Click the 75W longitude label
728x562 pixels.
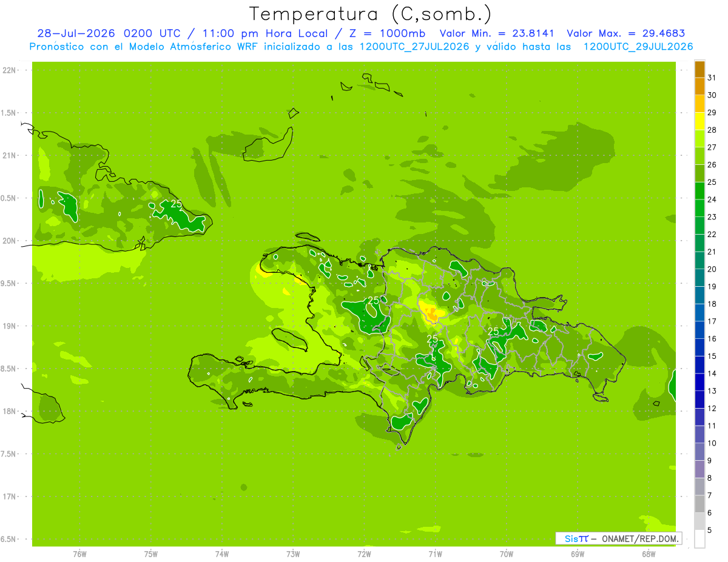click(151, 554)
